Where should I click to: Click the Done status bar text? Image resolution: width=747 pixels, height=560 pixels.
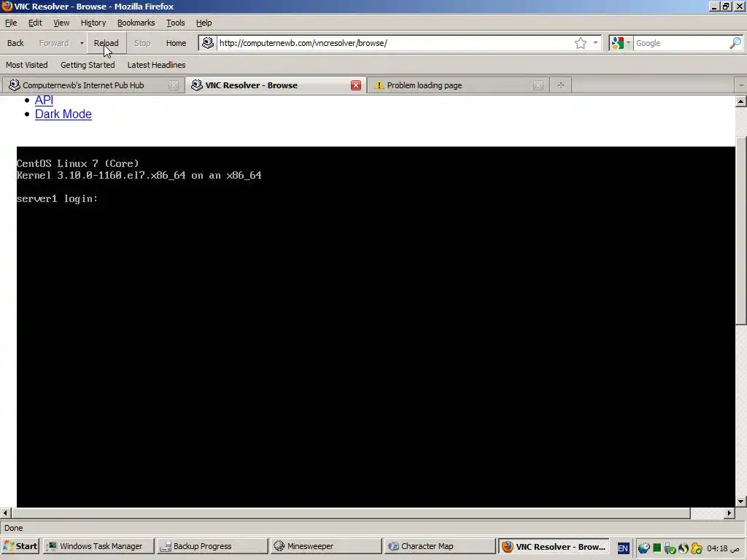(x=13, y=528)
